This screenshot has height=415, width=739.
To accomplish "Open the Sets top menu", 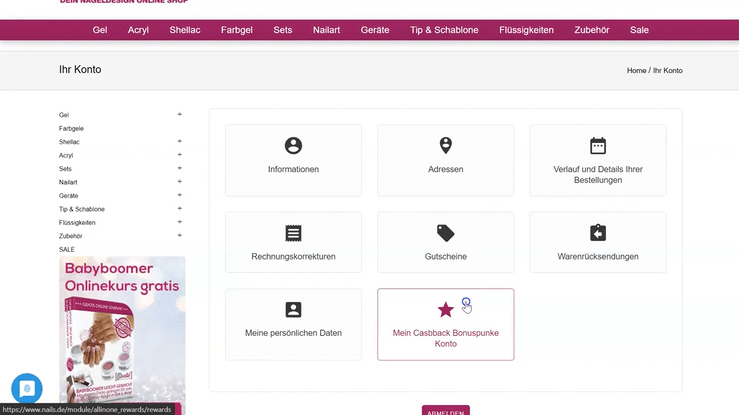I will pyautogui.click(x=283, y=30).
